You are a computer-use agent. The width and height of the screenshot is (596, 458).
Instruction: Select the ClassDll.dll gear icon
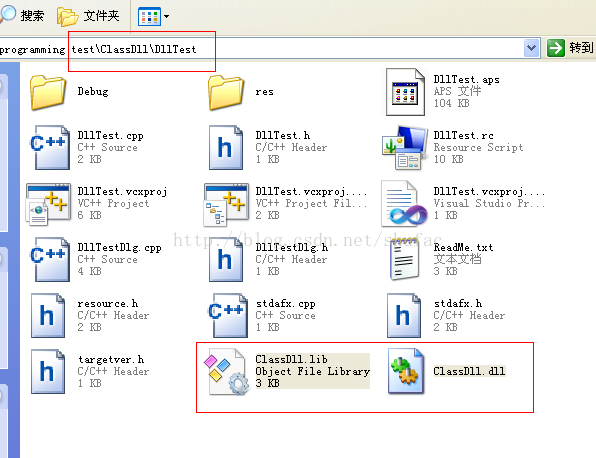coord(406,371)
